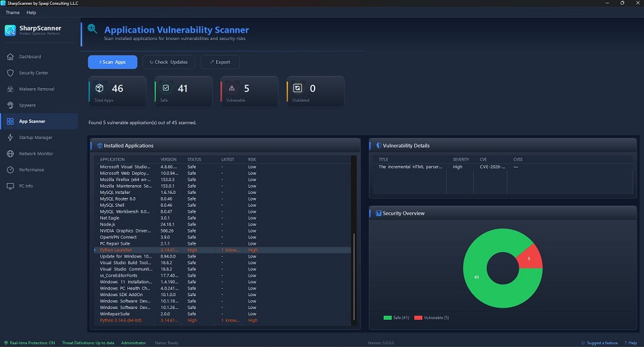
Task: Click the Spyware sidebar icon
Action: click(x=10, y=105)
